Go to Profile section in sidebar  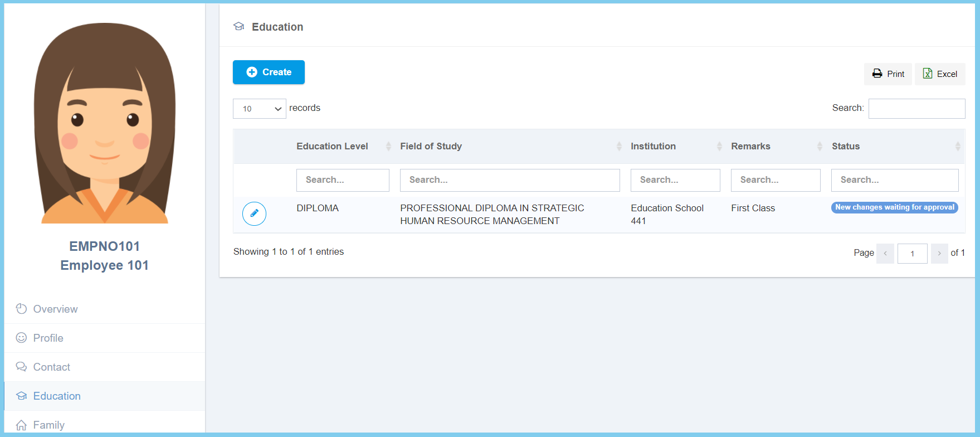point(48,338)
